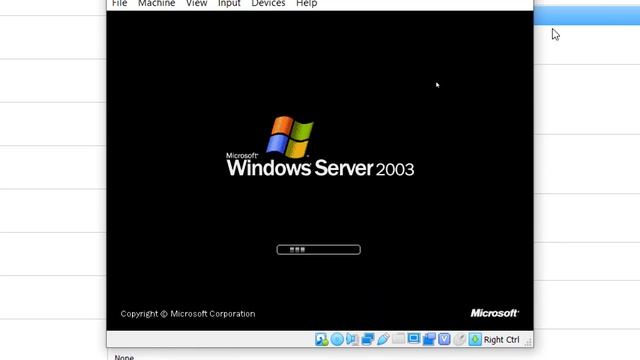Click the virtualization features V icon

click(x=444, y=339)
